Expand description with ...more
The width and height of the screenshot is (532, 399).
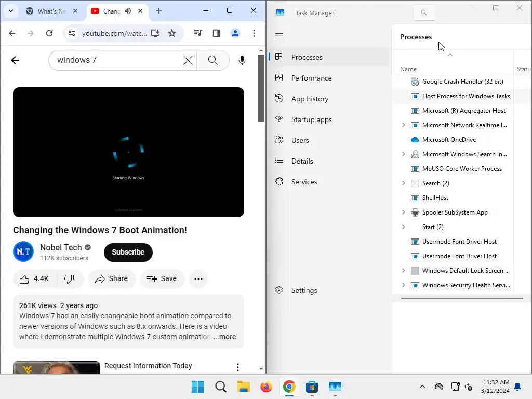224,337
